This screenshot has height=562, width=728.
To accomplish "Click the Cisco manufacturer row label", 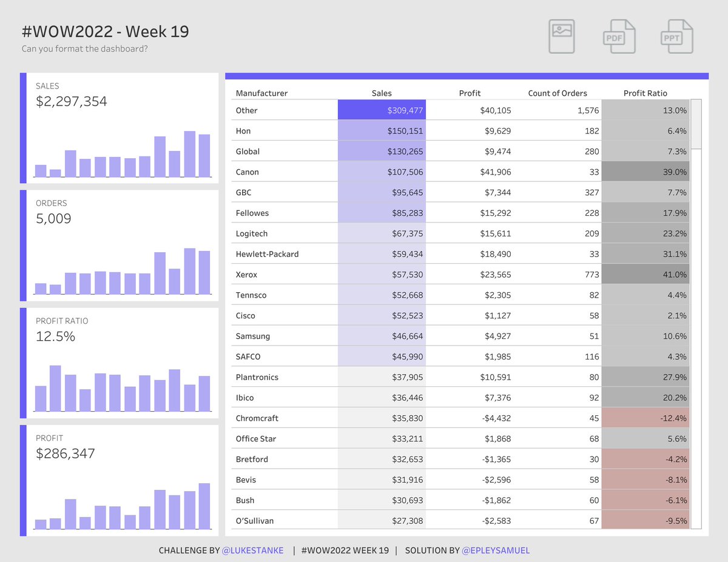I will point(246,315).
